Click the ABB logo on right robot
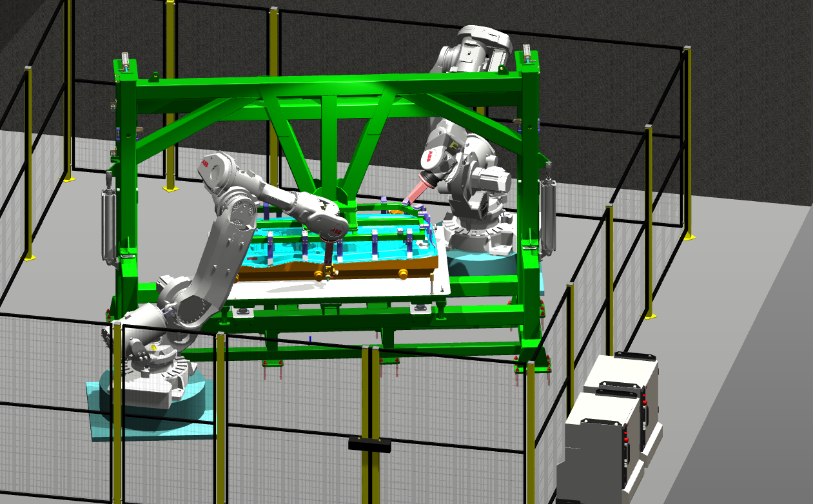Viewport: 813px width, 504px height. point(429,157)
